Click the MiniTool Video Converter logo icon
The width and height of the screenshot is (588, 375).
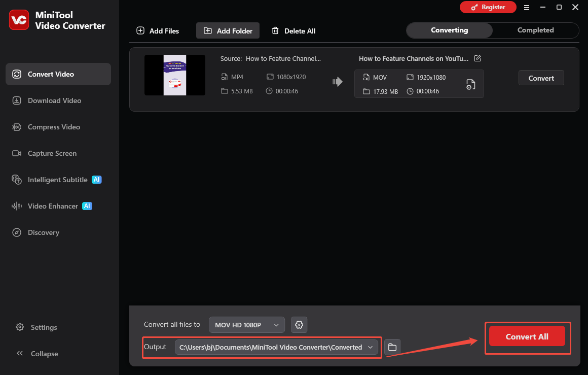click(19, 20)
